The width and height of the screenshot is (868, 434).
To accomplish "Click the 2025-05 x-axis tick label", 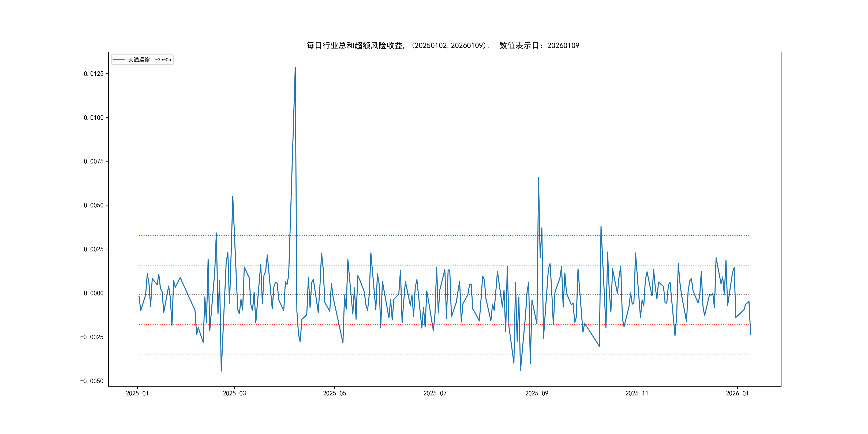I will (x=334, y=393).
